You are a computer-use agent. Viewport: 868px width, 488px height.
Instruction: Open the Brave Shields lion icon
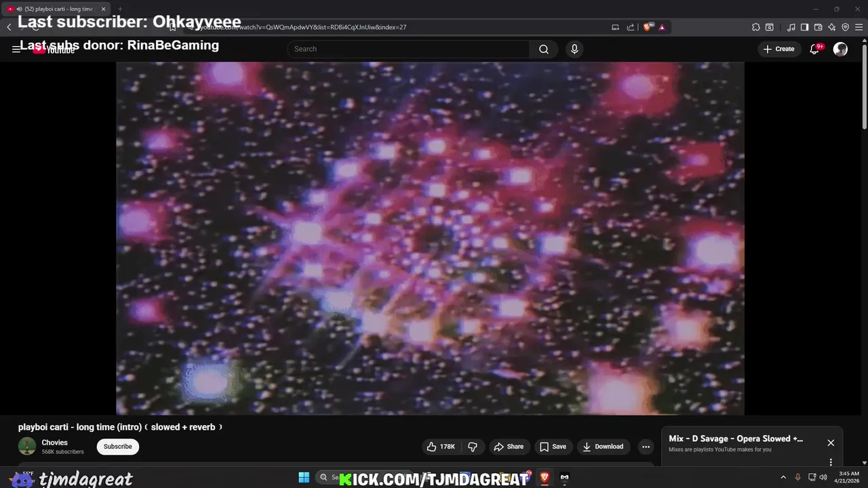coord(648,27)
